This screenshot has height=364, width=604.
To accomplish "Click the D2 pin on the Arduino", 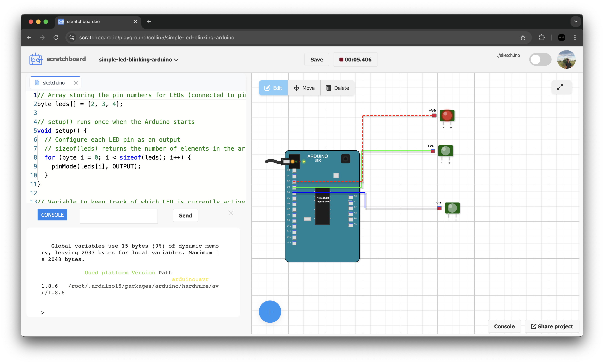I will (294, 182).
